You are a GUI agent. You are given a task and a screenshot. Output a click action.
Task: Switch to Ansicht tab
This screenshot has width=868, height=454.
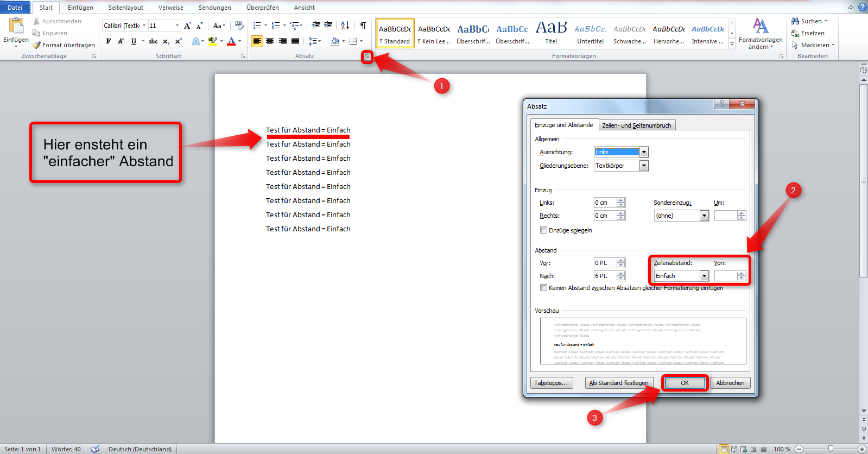click(305, 8)
